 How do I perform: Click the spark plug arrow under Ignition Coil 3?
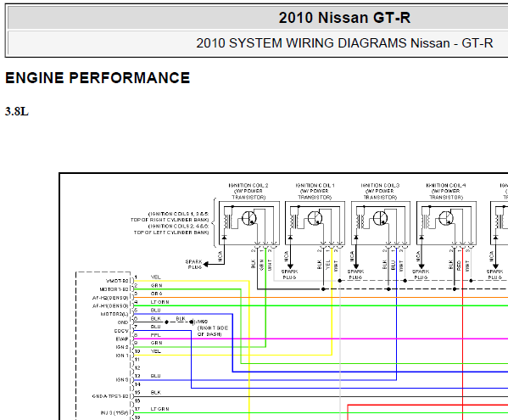pos(356,266)
